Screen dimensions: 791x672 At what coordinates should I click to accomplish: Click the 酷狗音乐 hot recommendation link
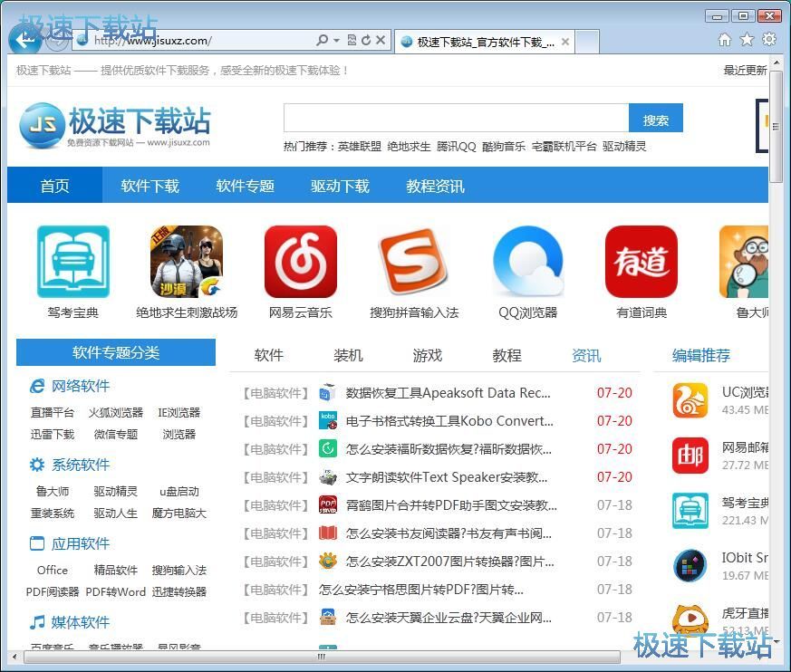504,146
